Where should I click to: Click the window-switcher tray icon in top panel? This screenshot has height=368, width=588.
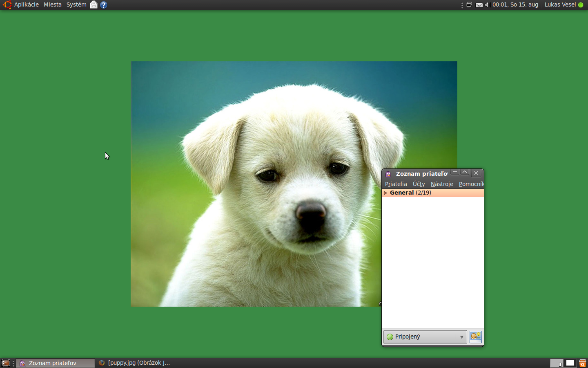click(x=469, y=5)
